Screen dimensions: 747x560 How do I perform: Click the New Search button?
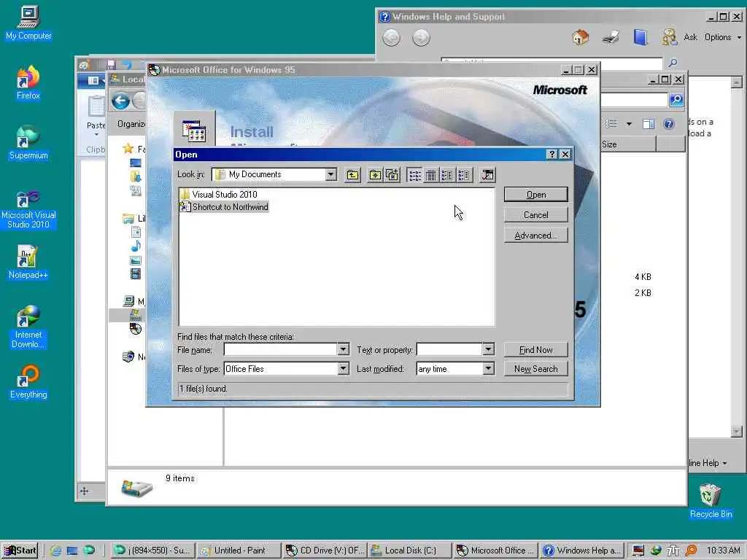pos(536,368)
